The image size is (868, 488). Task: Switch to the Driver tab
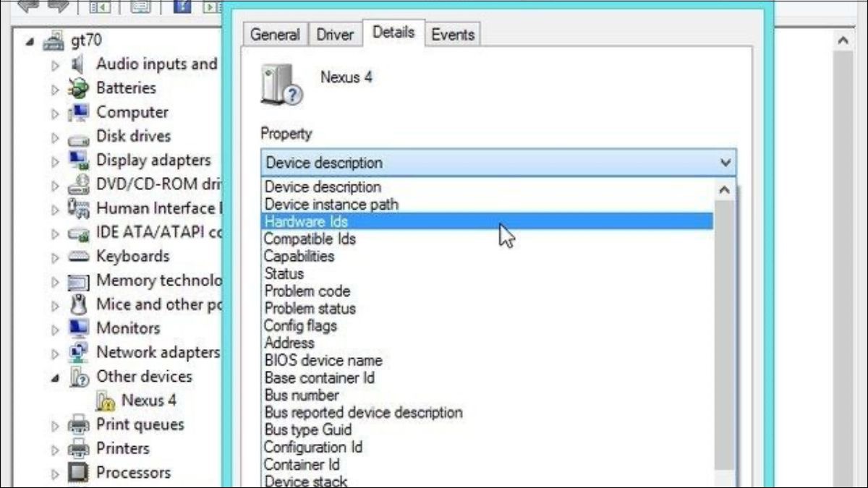(335, 34)
